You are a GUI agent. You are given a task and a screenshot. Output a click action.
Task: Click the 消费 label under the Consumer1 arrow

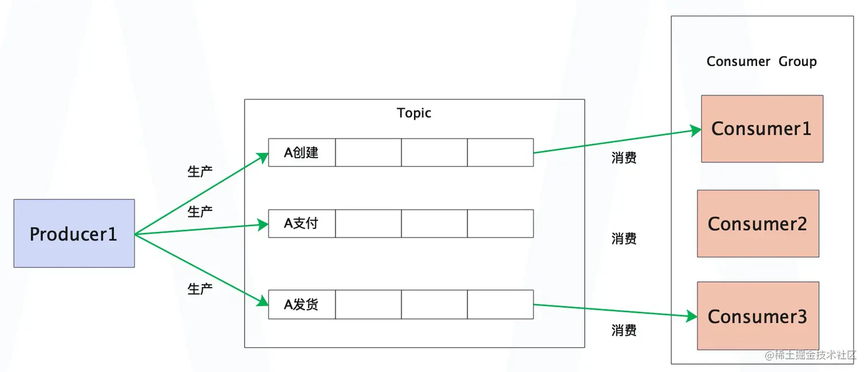(624, 158)
